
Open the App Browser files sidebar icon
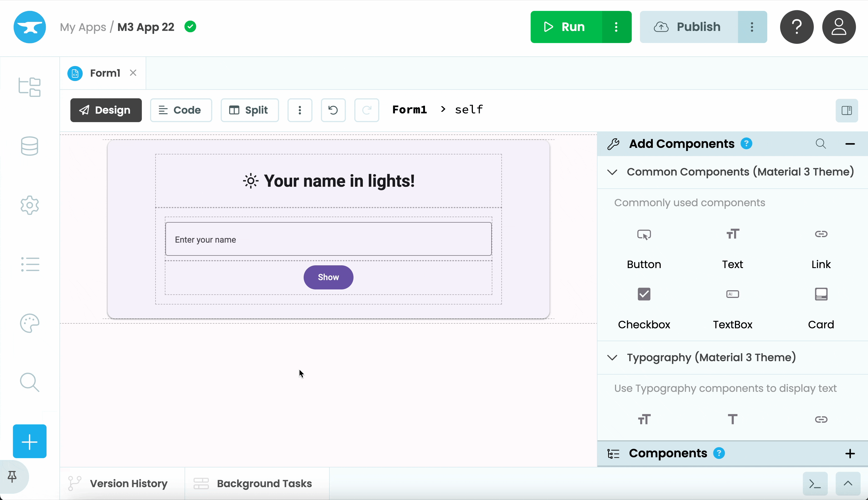click(30, 87)
